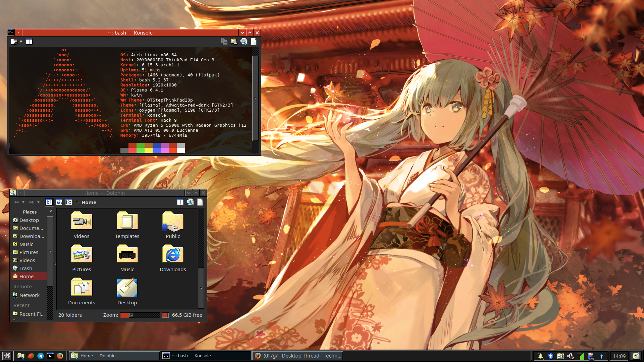Image resolution: width=644 pixels, height=362 pixels.
Task: Switch Dolphin to Icons view mode
Action: point(49,202)
